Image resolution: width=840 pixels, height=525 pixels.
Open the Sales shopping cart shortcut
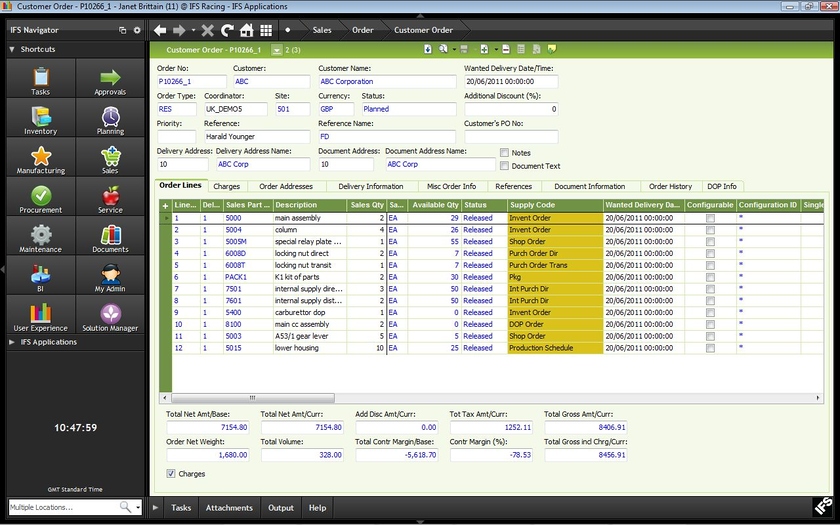pos(110,157)
